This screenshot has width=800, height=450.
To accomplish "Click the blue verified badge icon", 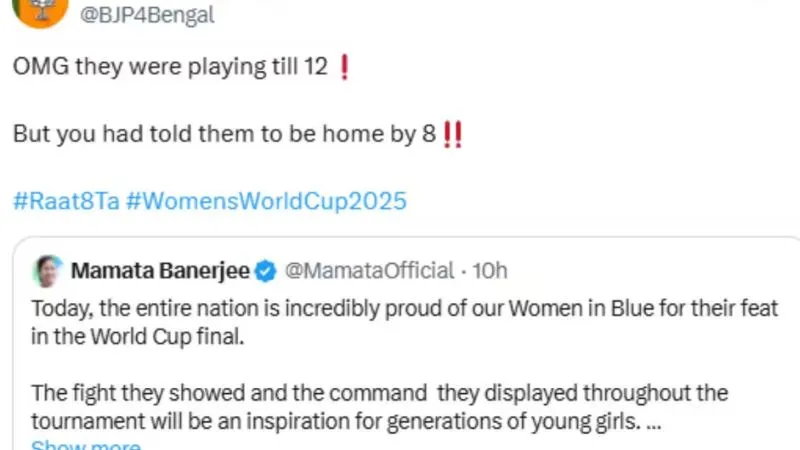I will pyautogui.click(x=265, y=270).
